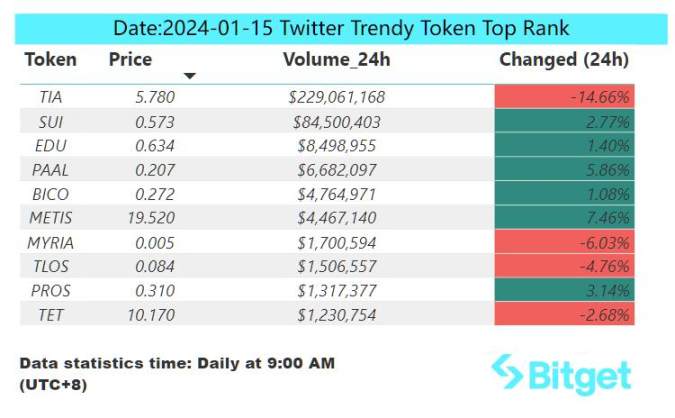Click the Price sort arrow

(x=190, y=76)
